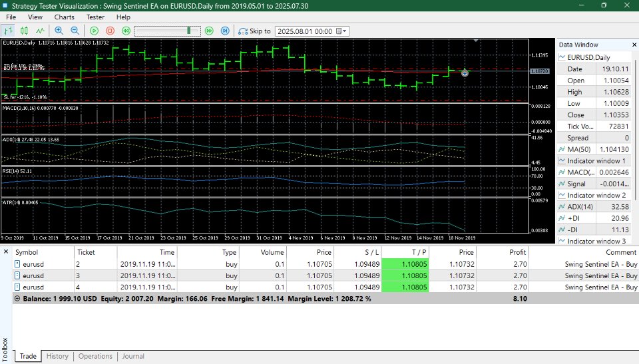Click the ADX(14) indicator icon in Data Window
Screen dimensions: 639x364
click(x=562, y=207)
